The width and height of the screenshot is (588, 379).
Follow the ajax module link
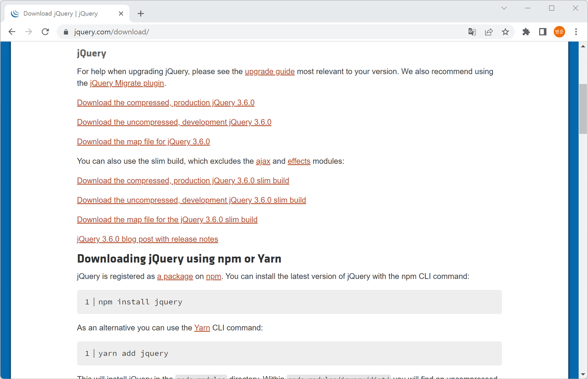(263, 161)
